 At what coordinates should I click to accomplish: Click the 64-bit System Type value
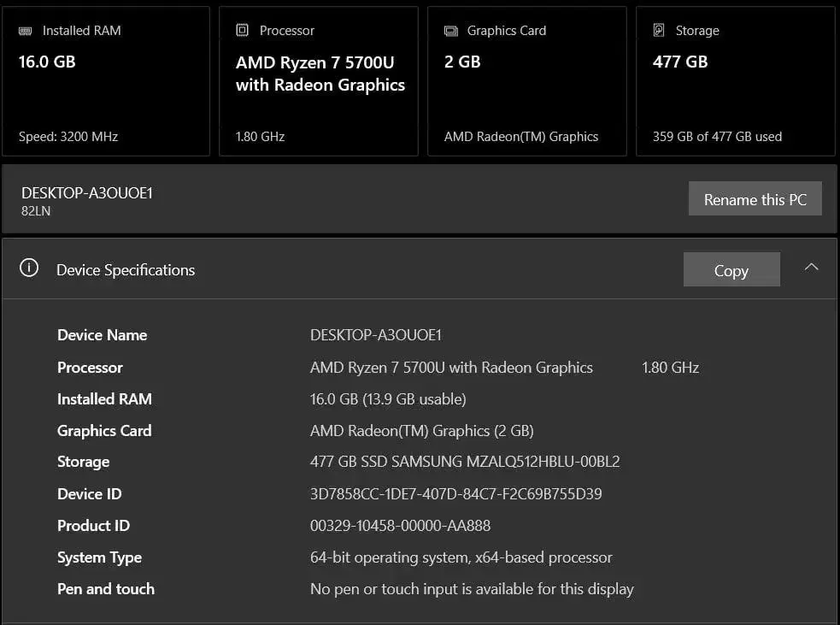(461, 557)
